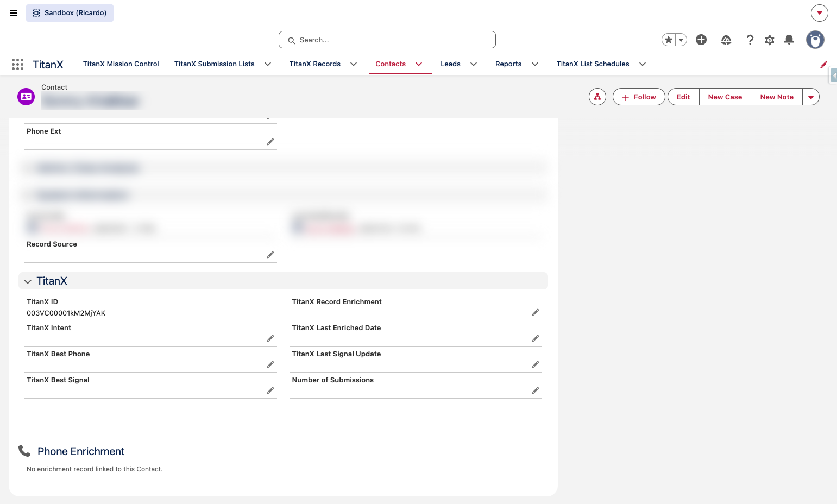The height and width of the screenshot is (504, 837).
Task: Open the Trailhead guidance icon
Action: [x=726, y=40]
